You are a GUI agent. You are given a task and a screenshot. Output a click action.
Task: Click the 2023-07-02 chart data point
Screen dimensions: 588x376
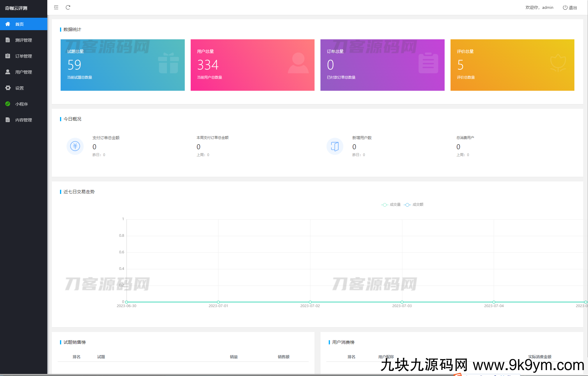point(310,302)
